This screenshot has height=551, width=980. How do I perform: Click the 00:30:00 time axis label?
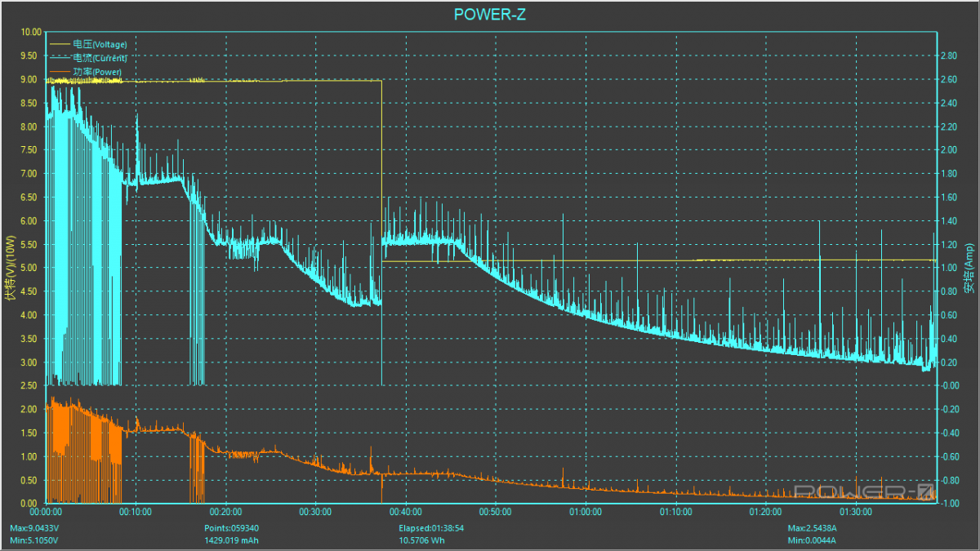(x=315, y=512)
